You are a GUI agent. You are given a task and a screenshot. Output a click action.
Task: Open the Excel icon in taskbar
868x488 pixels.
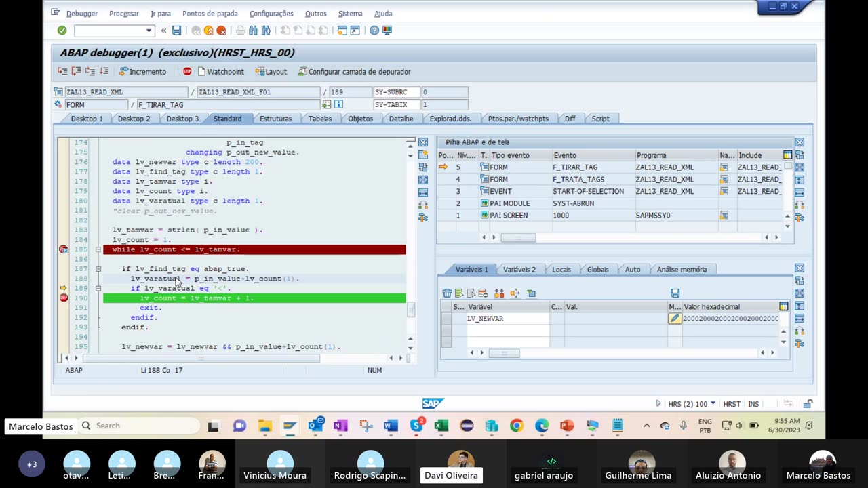[441, 426]
